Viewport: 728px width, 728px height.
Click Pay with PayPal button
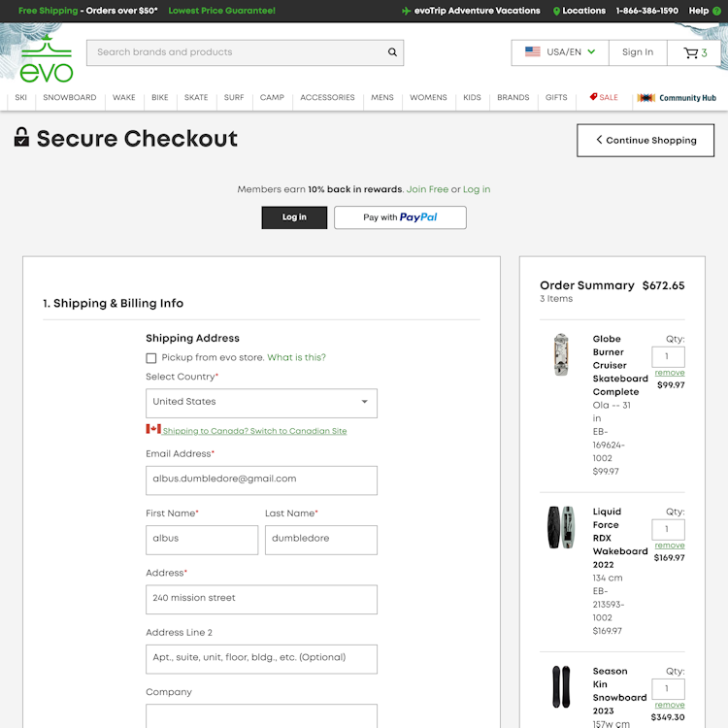tap(400, 217)
